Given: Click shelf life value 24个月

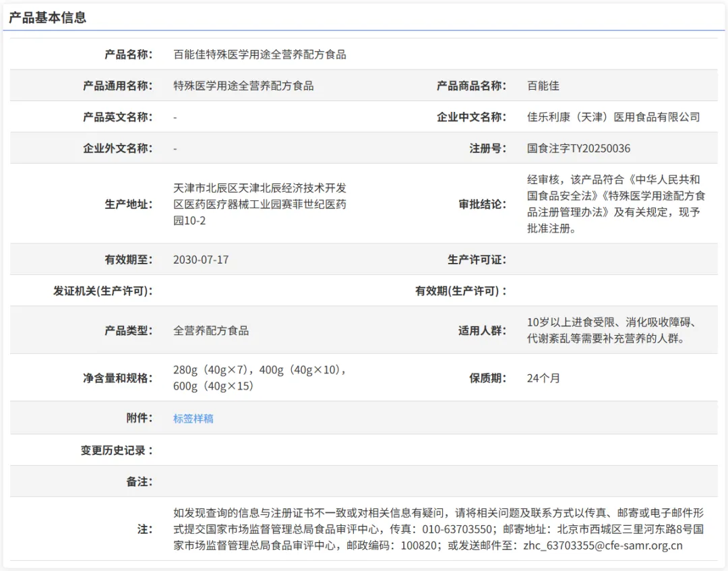Looking at the screenshot, I should [543, 378].
